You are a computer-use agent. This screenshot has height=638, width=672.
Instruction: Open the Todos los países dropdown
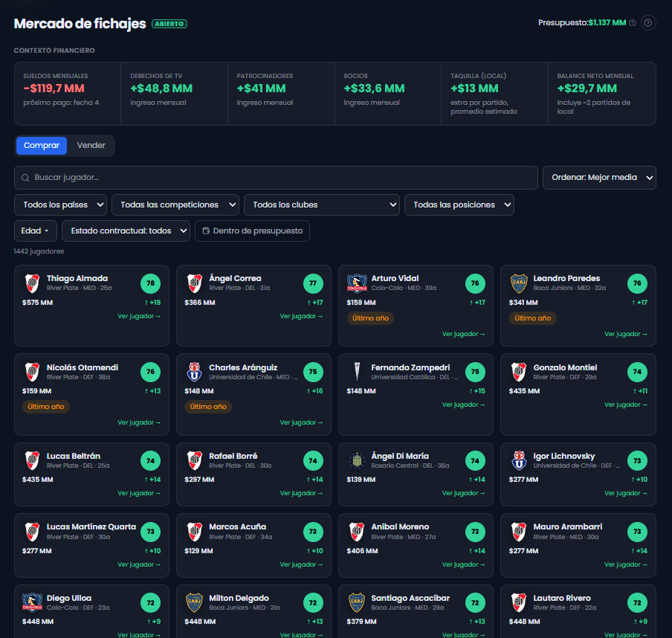coord(60,205)
